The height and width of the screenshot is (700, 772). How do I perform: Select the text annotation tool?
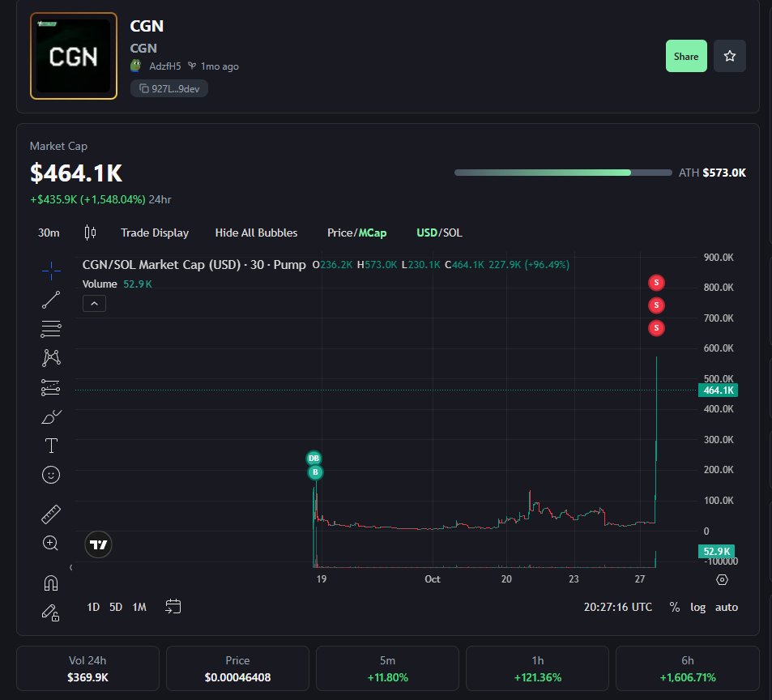coord(51,446)
